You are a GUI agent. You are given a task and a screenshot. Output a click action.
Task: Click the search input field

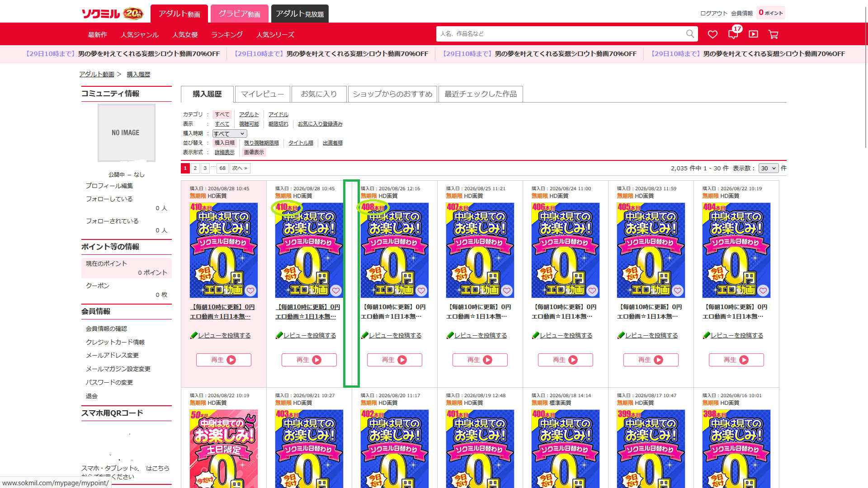tap(561, 34)
